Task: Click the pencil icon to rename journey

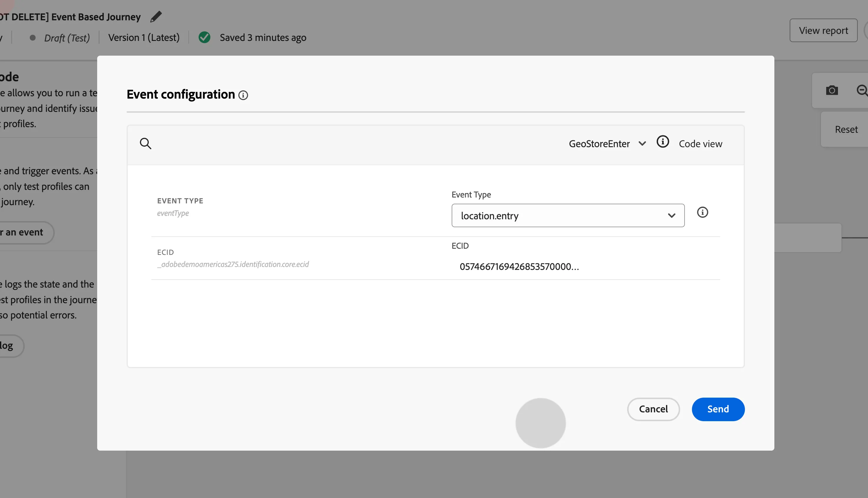Action: 156,16
